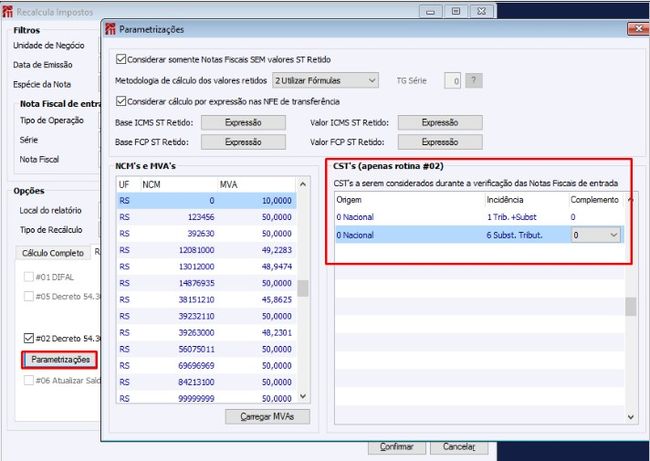Select the row with NCM 14876935
650x461 pixels.
(x=206, y=283)
